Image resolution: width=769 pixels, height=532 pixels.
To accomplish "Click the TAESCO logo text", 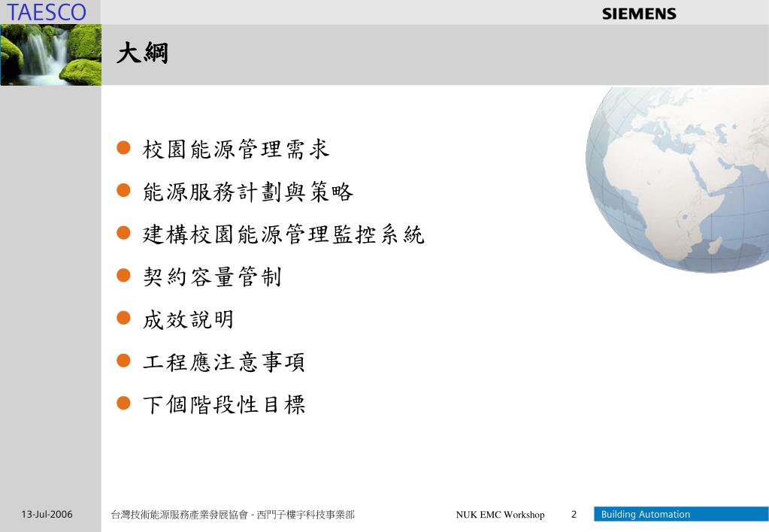I will point(46,12).
